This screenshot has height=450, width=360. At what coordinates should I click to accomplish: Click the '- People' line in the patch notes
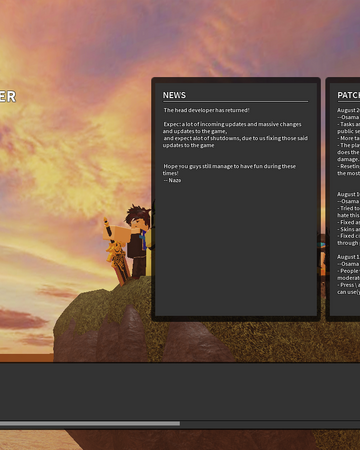[348, 271]
